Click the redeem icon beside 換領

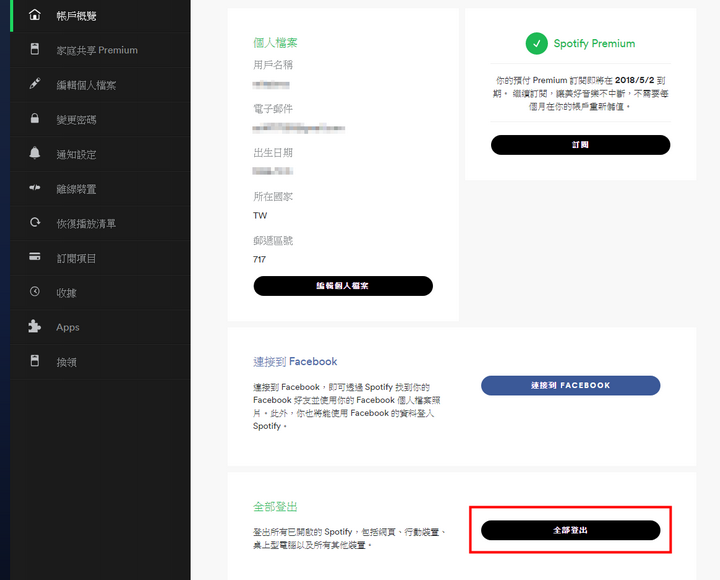click(x=34, y=360)
